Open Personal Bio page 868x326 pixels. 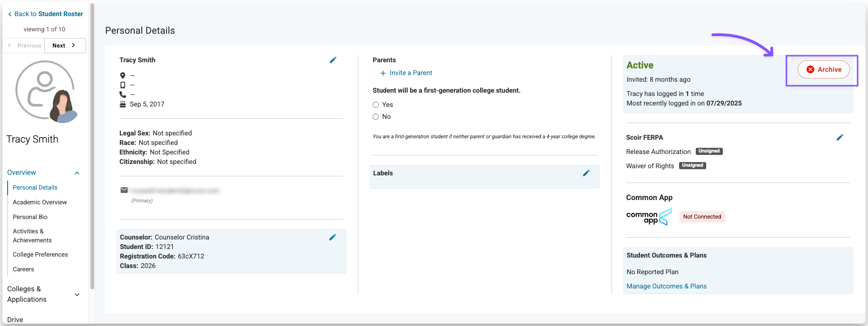point(30,217)
